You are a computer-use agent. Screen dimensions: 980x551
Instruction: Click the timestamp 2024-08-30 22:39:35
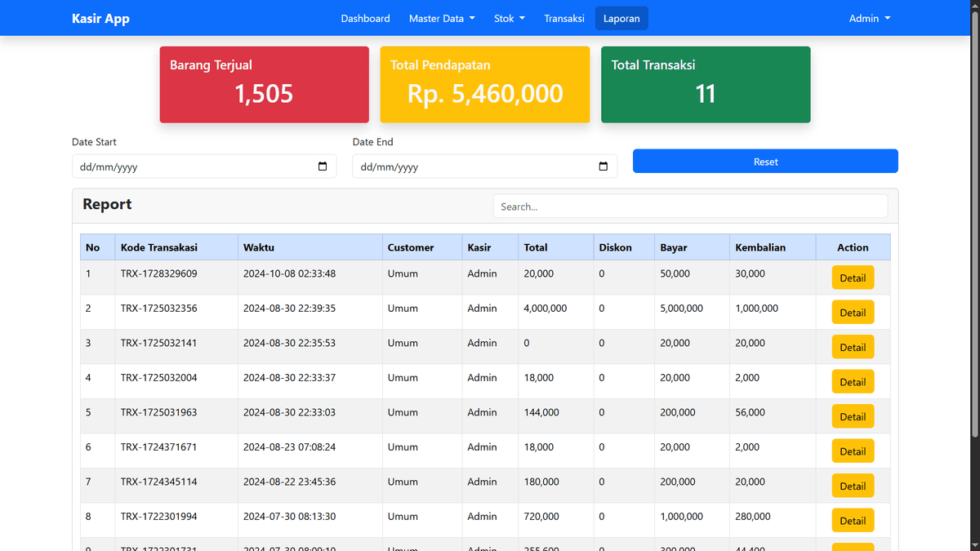point(289,309)
